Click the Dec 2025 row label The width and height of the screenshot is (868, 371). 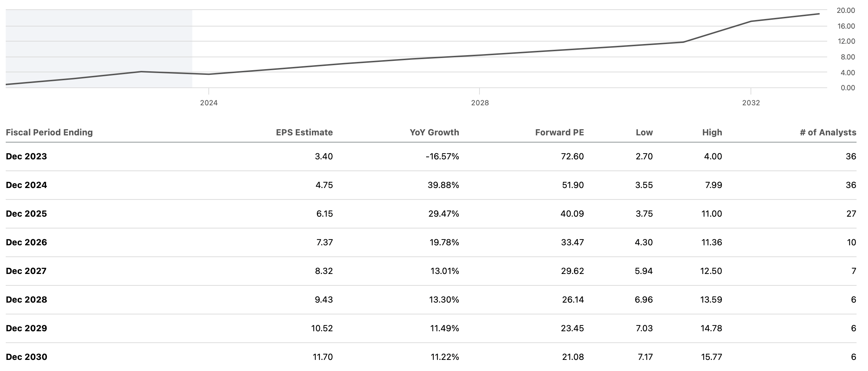pyautogui.click(x=26, y=214)
